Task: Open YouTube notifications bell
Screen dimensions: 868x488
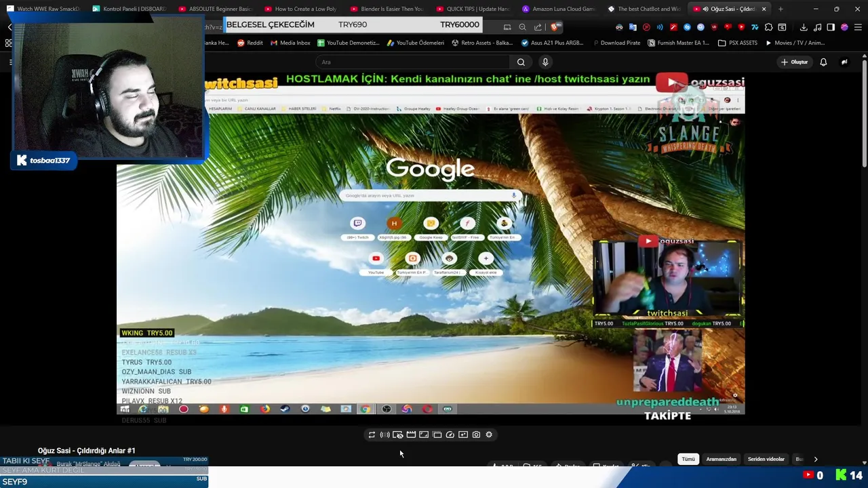Action: point(823,62)
